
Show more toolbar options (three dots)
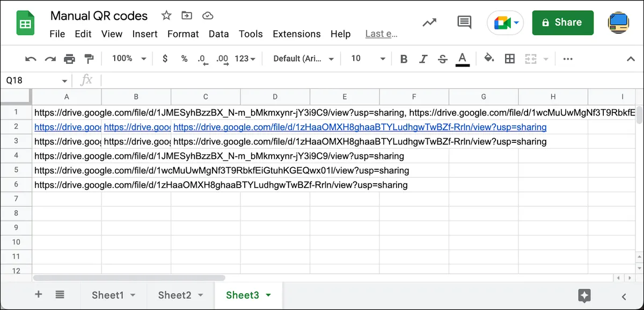tap(568, 59)
